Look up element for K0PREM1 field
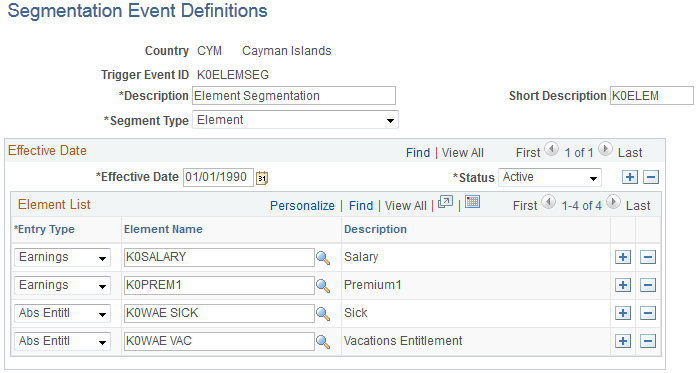Screen dimensions: 697x373 pyautogui.click(x=323, y=286)
